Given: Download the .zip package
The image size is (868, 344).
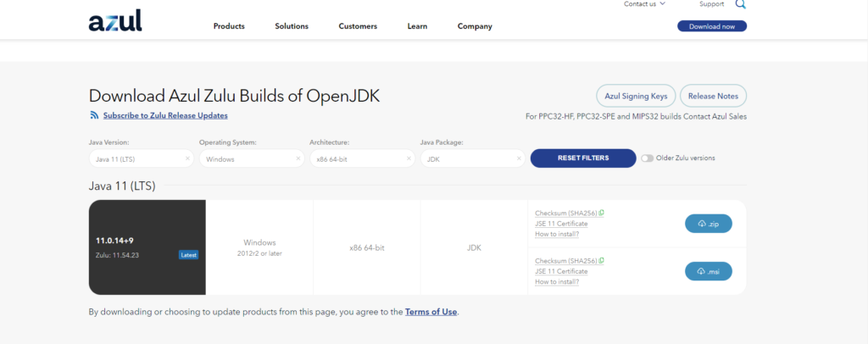Looking at the screenshot, I should (709, 224).
